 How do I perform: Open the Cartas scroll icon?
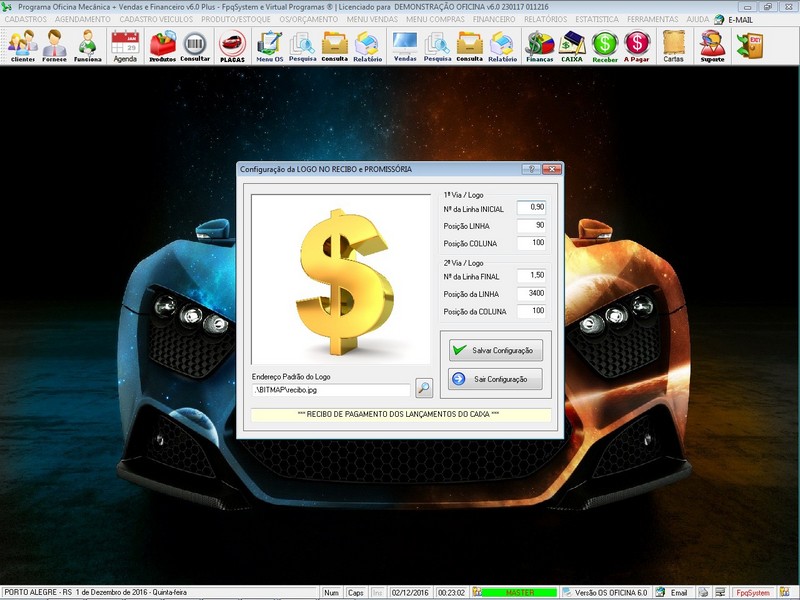tap(673, 46)
